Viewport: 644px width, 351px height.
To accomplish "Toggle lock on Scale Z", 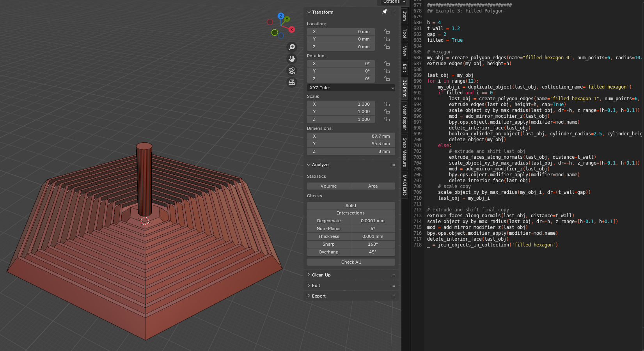I will click(x=387, y=119).
